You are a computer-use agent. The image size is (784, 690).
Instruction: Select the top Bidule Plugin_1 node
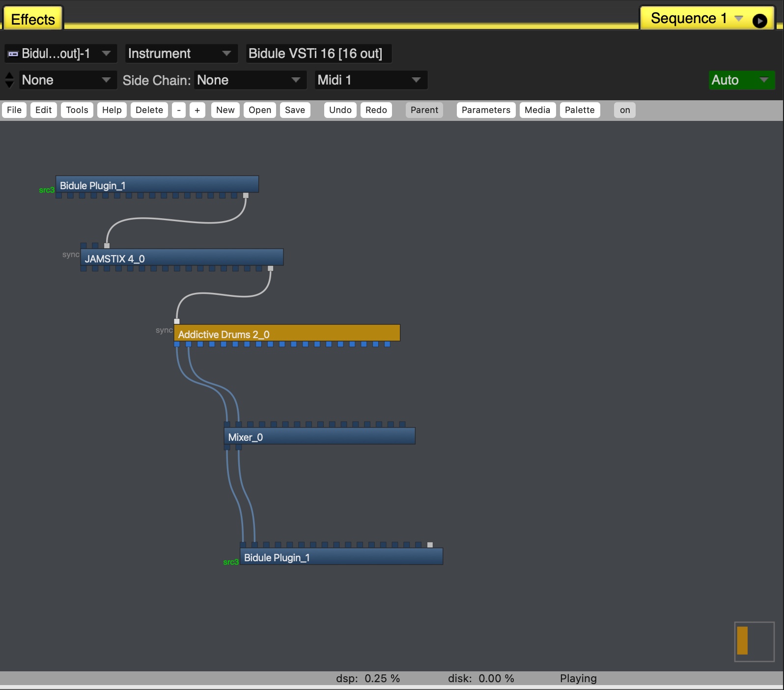(x=157, y=184)
